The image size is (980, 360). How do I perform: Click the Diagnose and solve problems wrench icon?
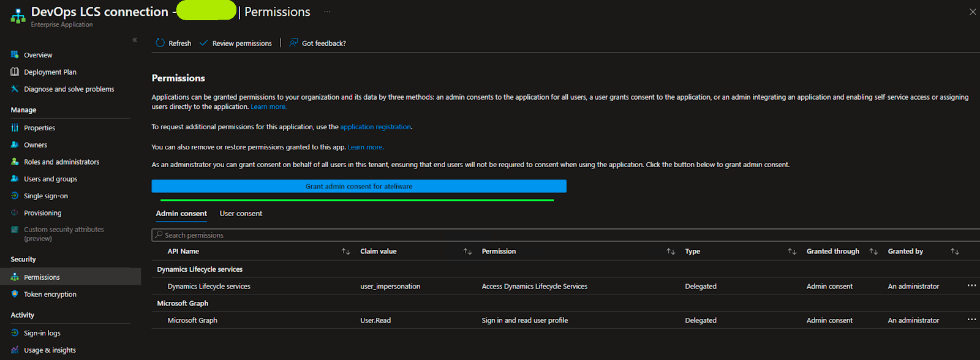click(x=15, y=89)
